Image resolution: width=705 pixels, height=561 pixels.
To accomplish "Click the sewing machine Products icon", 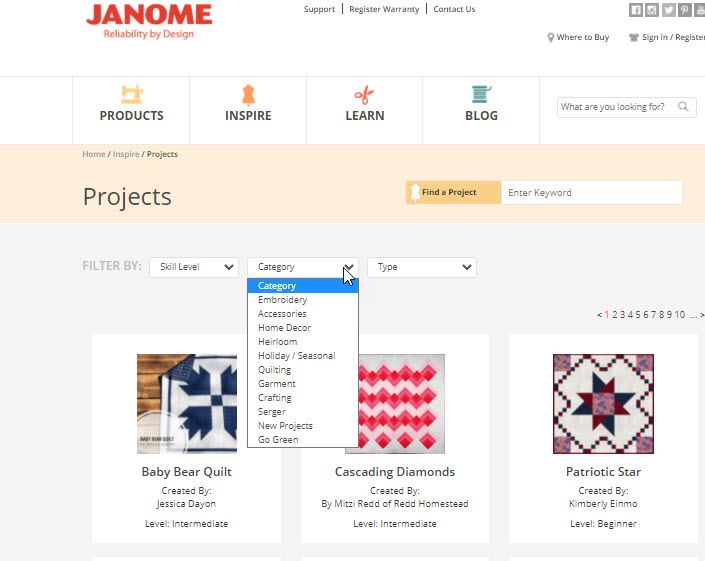I will click(x=132, y=94).
